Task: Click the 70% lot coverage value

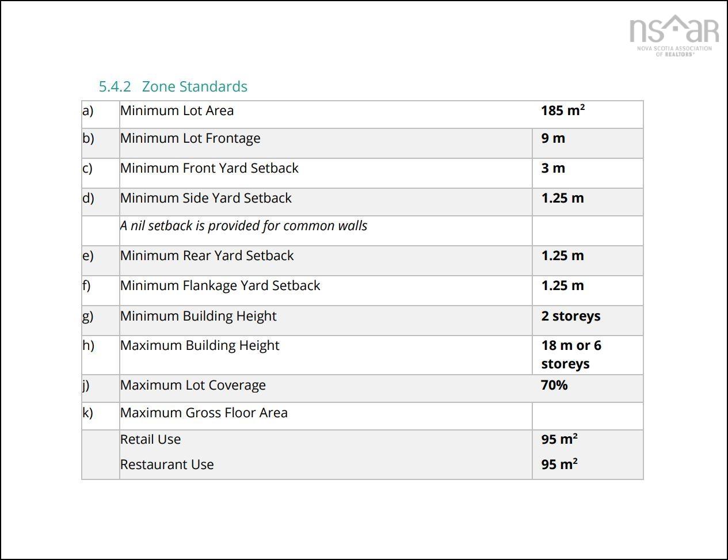Action: point(554,385)
